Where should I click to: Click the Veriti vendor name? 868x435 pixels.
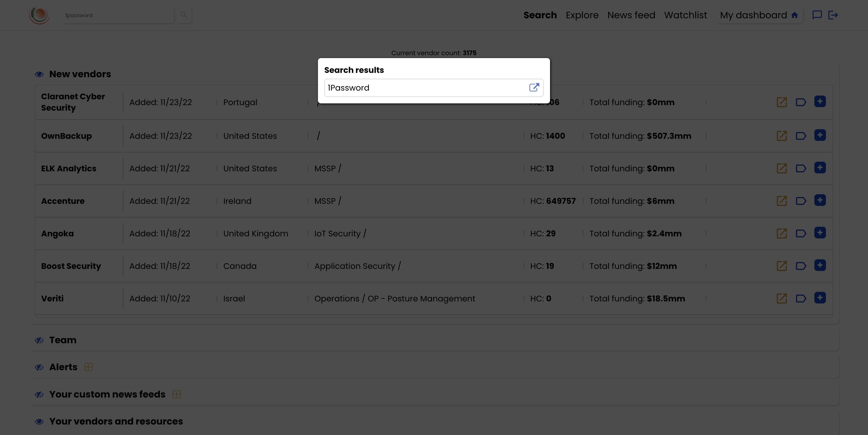tap(52, 299)
